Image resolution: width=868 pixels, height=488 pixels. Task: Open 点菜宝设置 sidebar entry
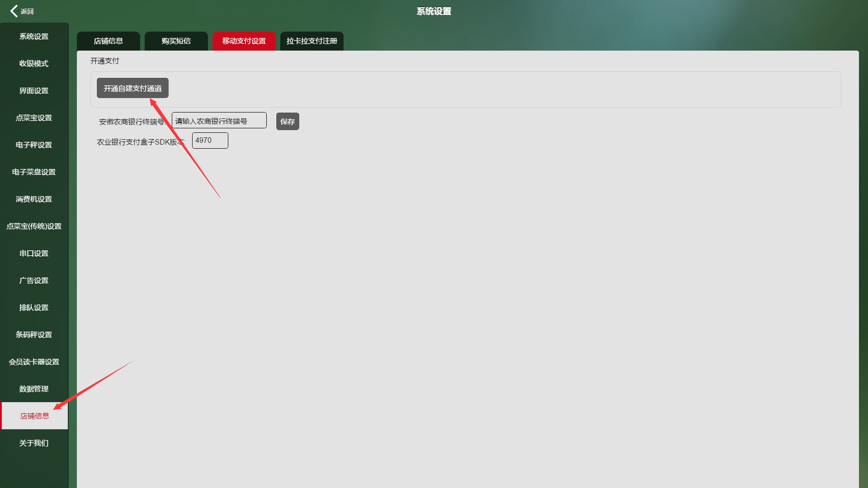[34, 118]
